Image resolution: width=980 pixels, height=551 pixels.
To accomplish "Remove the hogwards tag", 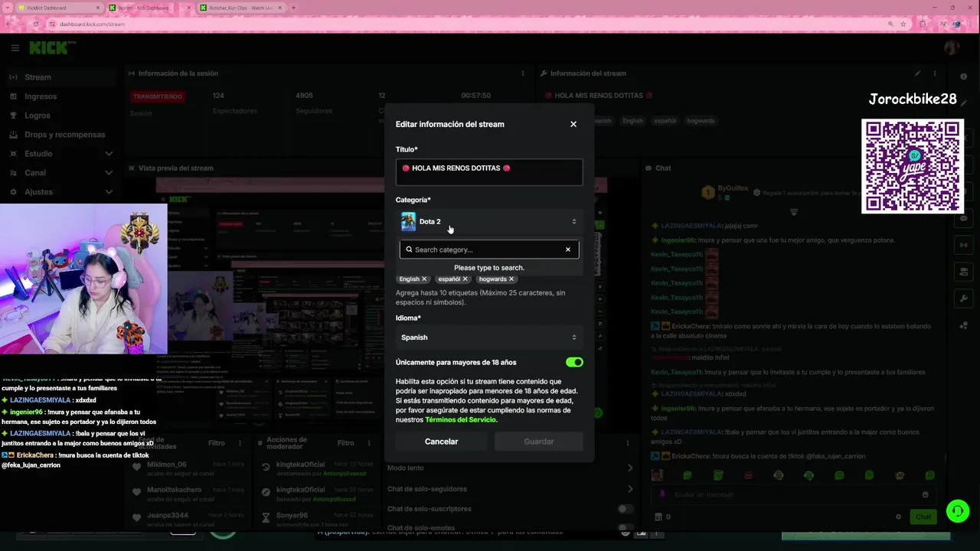I will (511, 279).
